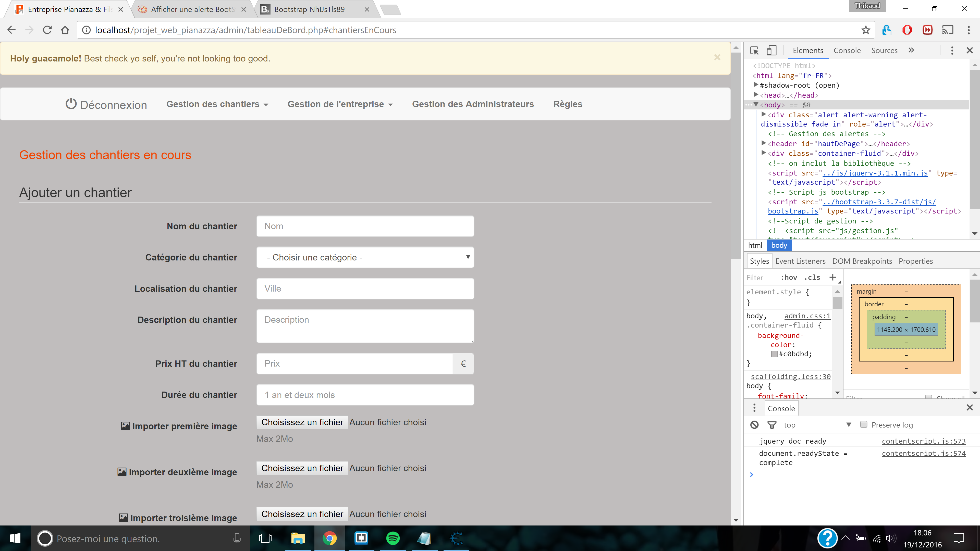Viewport: 980px width, 551px height.
Task: Clear the console messages
Action: (x=754, y=425)
